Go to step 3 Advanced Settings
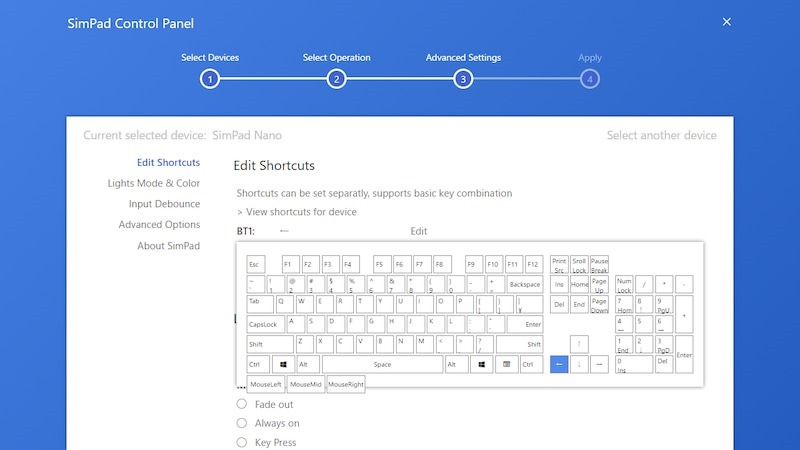The width and height of the screenshot is (800, 450). pos(463,79)
